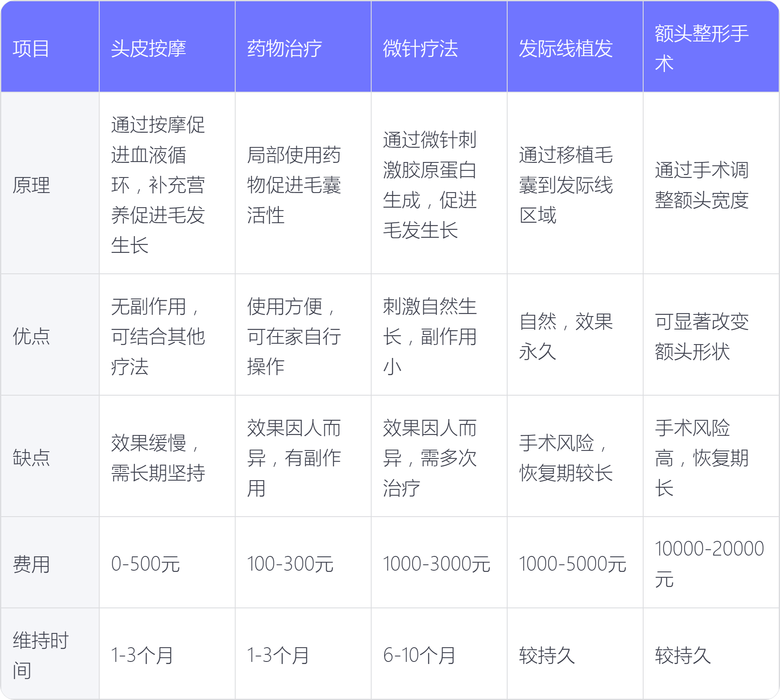This screenshot has width=780, height=700.
Task: Select the 0-500元 cost cell
Action: pos(146,564)
